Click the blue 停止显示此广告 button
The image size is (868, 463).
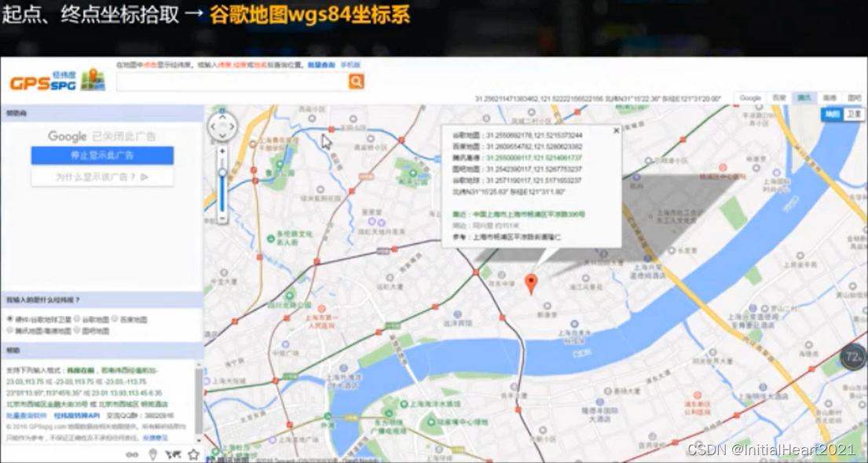pos(102,156)
